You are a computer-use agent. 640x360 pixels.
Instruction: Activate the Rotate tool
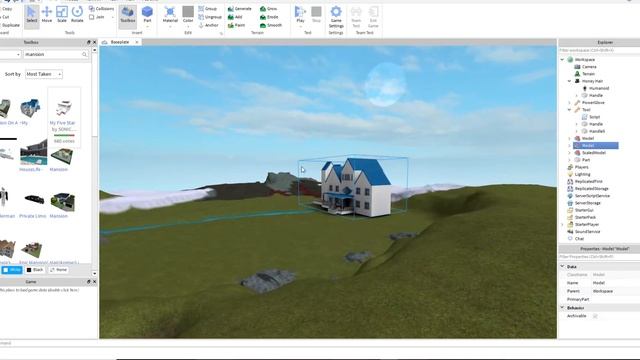click(x=77, y=15)
